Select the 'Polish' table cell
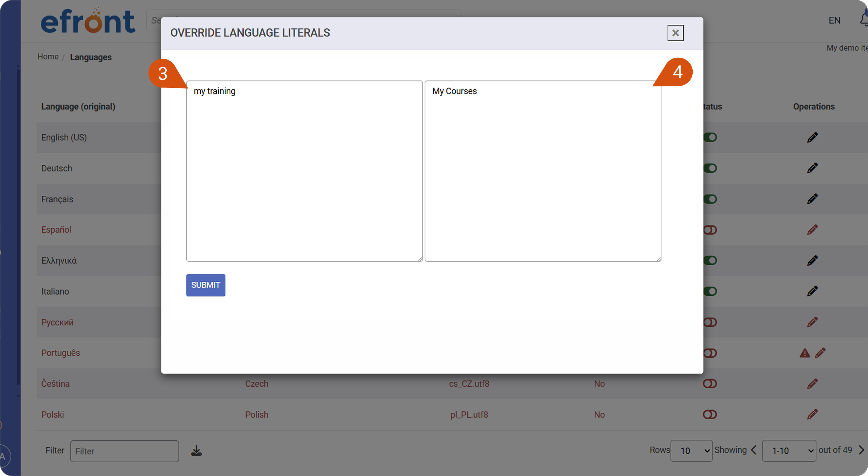The image size is (868, 476). click(x=257, y=415)
